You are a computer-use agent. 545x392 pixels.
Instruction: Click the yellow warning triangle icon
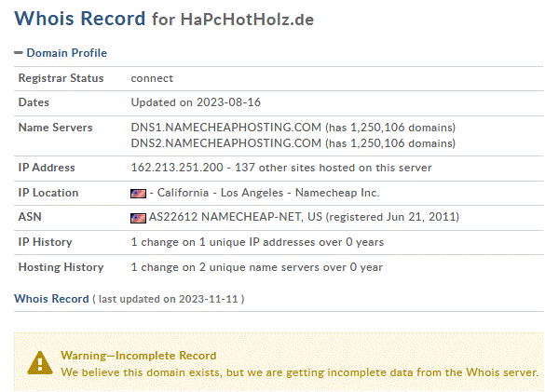pyautogui.click(x=40, y=363)
